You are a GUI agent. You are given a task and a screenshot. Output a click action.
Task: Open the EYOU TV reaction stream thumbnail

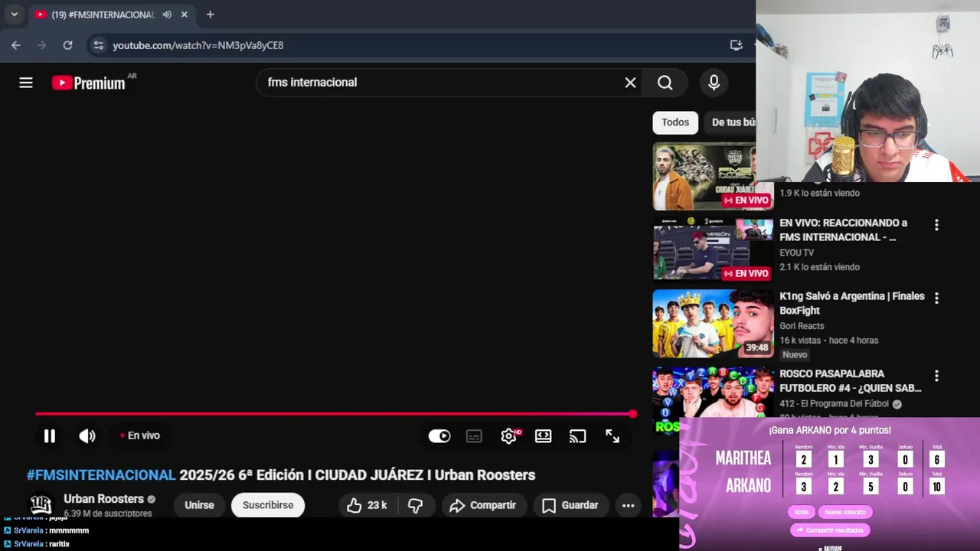click(714, 249)
